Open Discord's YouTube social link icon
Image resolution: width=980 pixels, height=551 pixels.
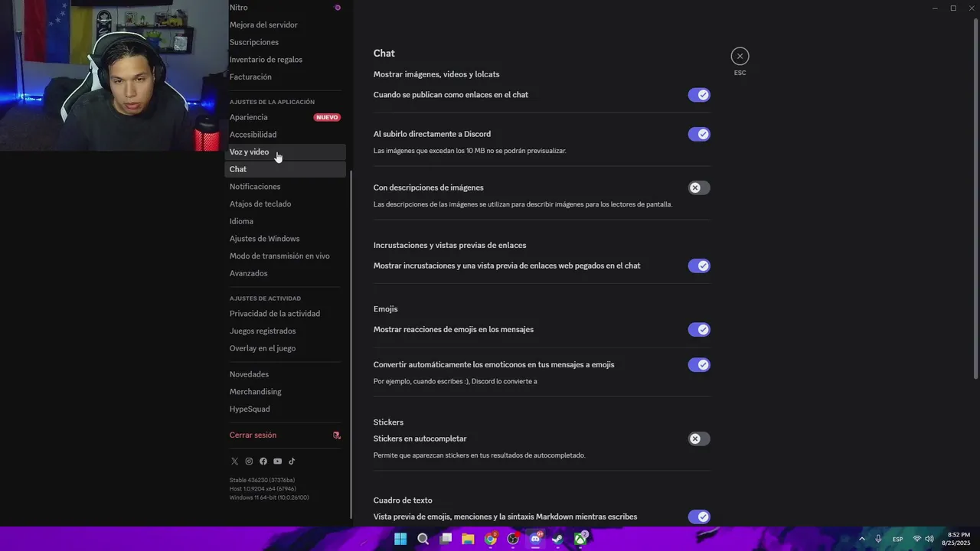277,461
